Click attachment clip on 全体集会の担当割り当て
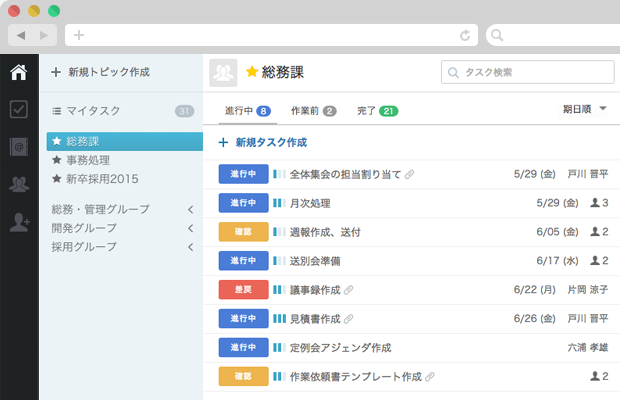 410,175
